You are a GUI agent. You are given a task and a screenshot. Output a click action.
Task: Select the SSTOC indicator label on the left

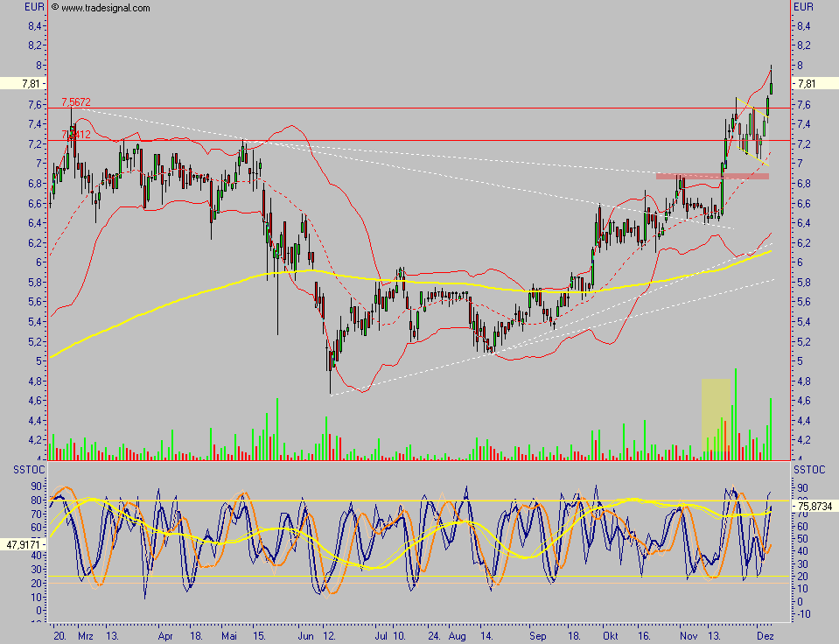(x=24, y=471)
